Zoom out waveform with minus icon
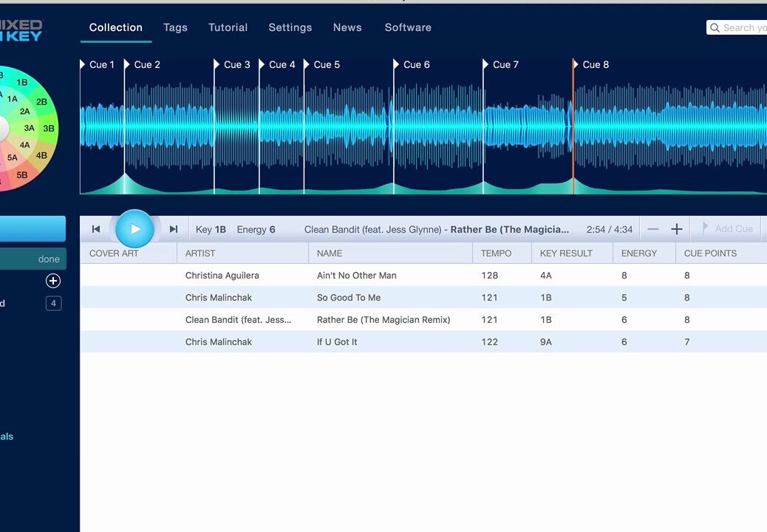This screenshot has height=532, width=767. (x=653, y=229)
